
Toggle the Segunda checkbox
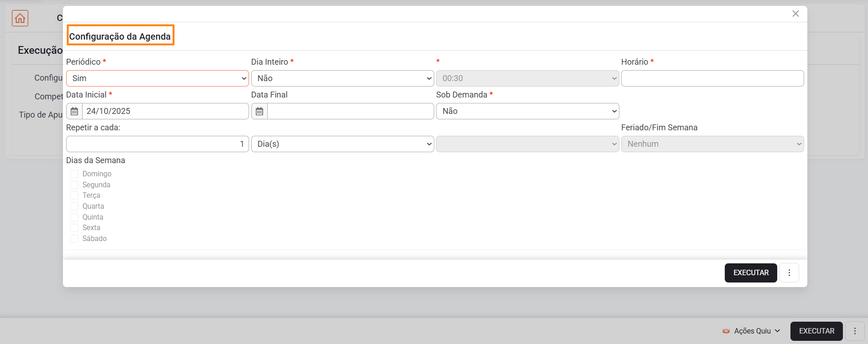coord(74,185)
